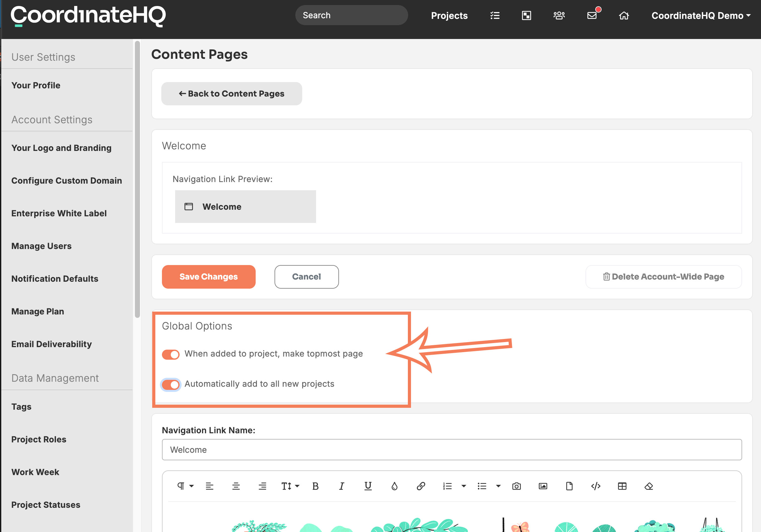This screenshot has height=532, width=761.
Task: Click the camera icon in editor toolbar
Action: 516,486
